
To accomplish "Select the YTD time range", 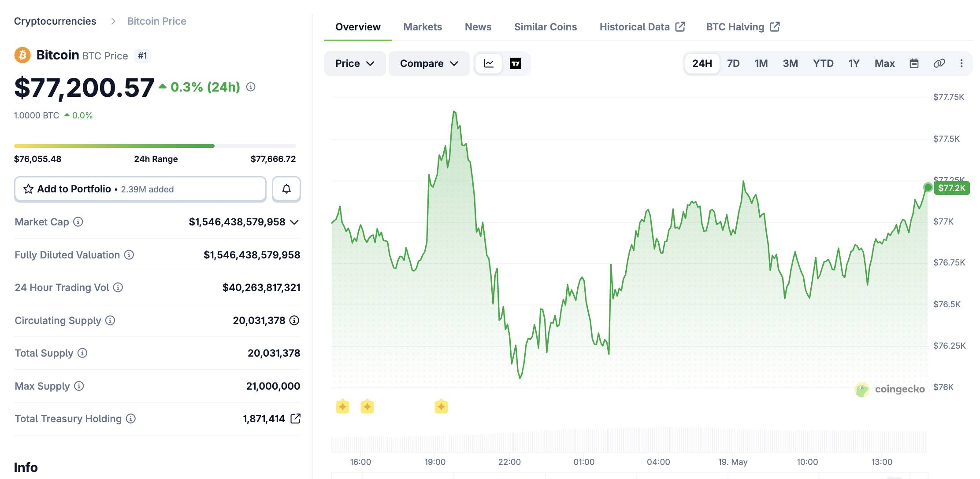I will pyautogui.click(x=823, y=63).
